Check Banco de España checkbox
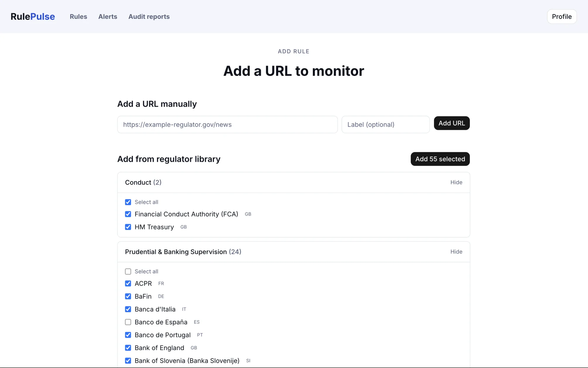This screenshot has height=368, width=588. [128, 322]
